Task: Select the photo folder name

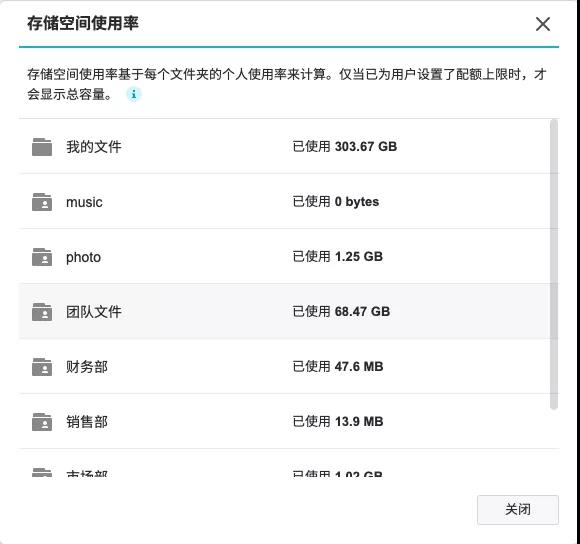Action: pos(83,257)
